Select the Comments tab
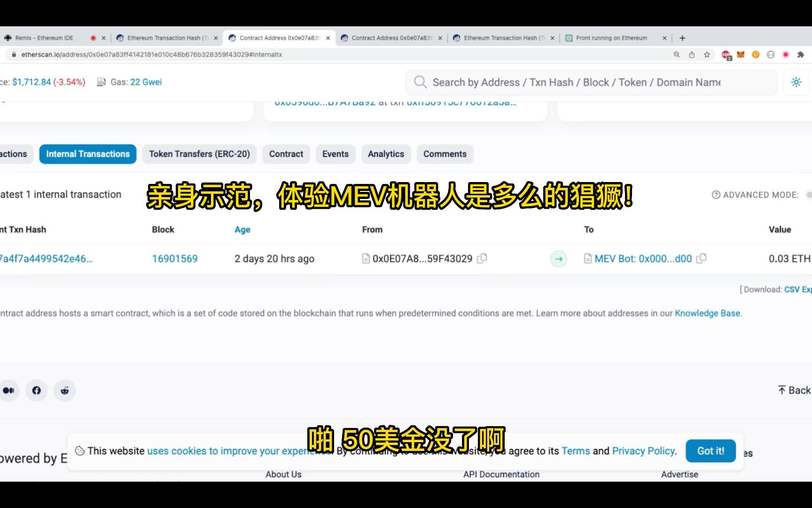812x508 pixels. (445, 154)
